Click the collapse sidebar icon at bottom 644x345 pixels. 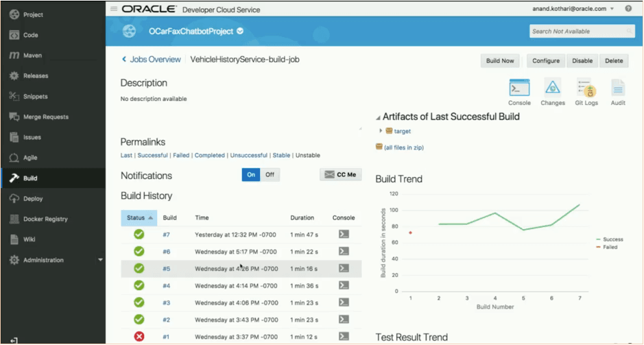click(x=14, y=340)
